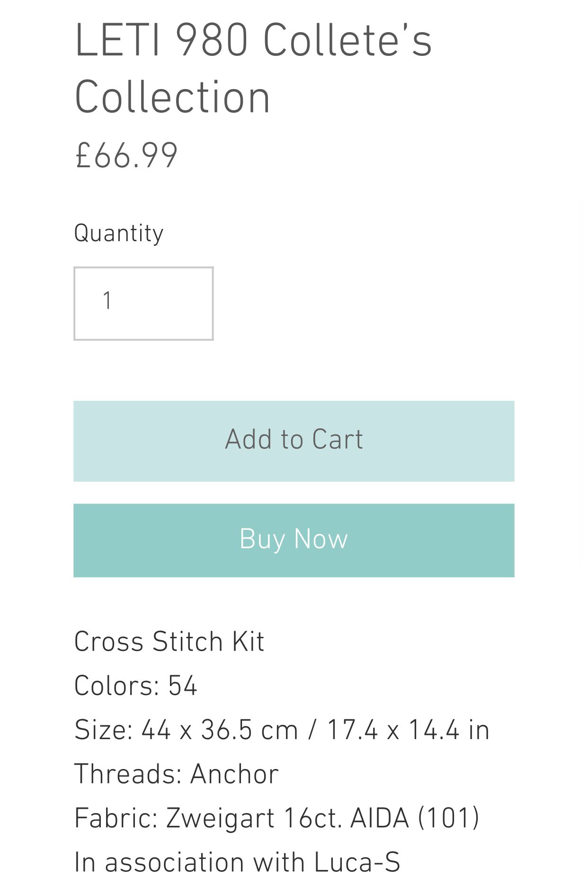Click the number 1 in the quantity box
This screenshot has height=896, width=588.
click(107, 301)
